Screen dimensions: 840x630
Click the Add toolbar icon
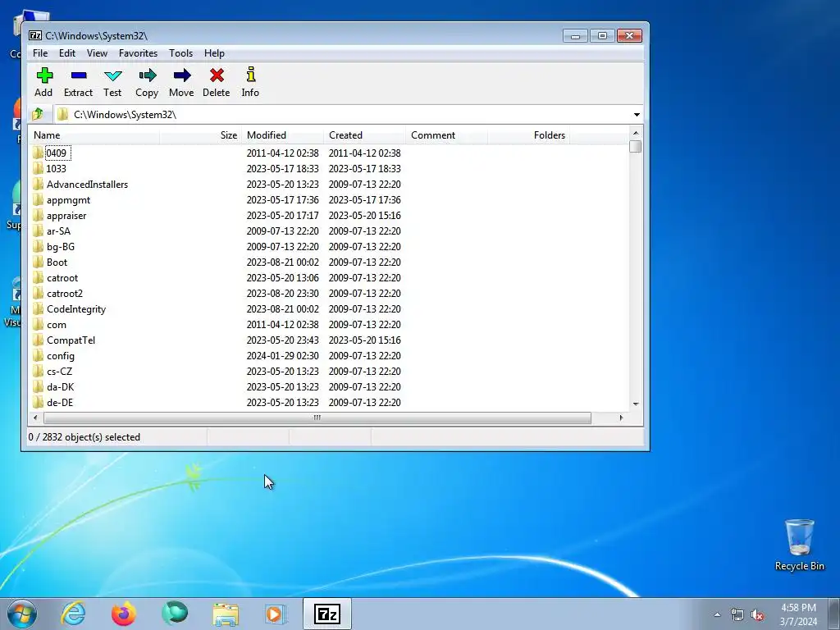44,75
